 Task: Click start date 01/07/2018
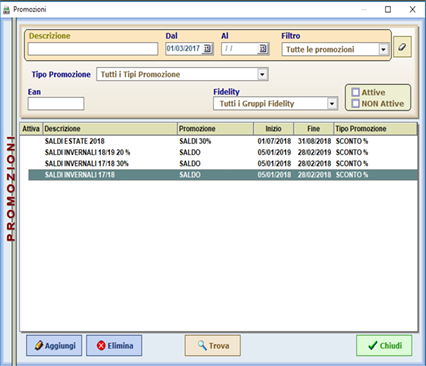pos(274,141)
